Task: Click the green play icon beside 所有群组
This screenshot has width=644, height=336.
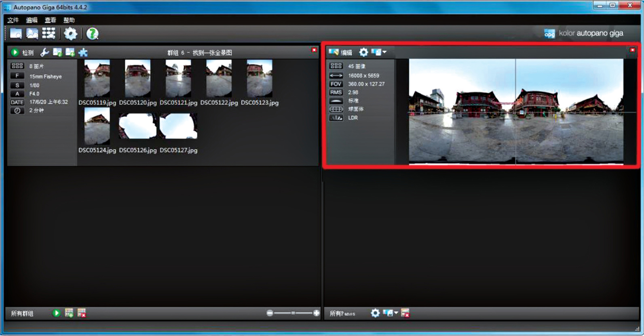Action: tap(56, 313)
